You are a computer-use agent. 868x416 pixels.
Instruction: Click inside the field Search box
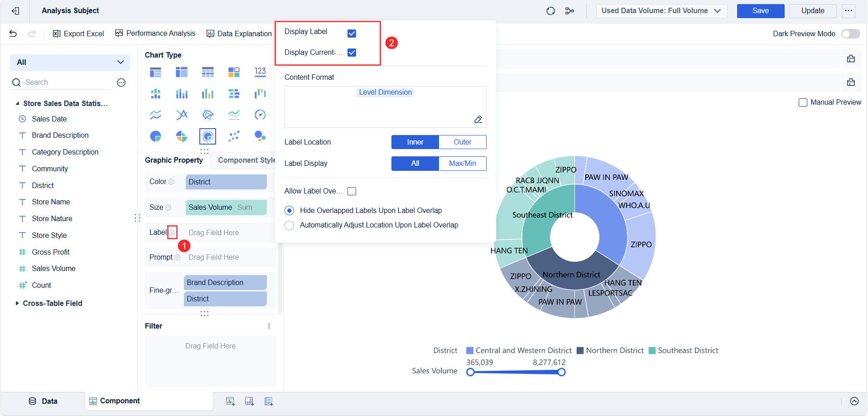click(x=59, y=82)
